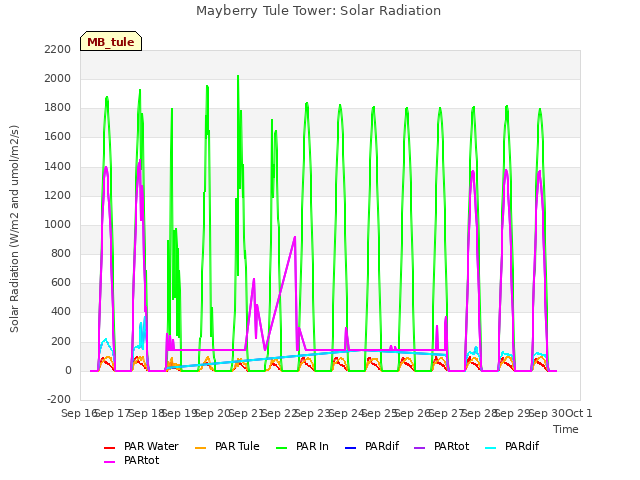The width and height of the screenshot is (640, 480).
Task: Select PARdif label beside cyan swatch
Action: click(522, 447)
